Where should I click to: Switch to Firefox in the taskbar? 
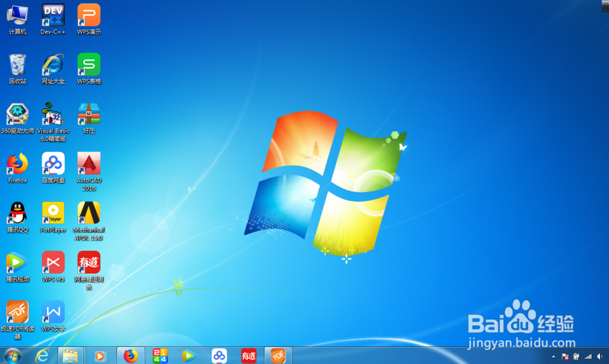131,355
